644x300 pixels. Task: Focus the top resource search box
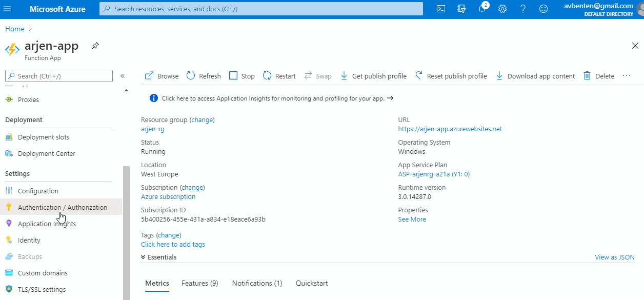click(x=261, y=9)
